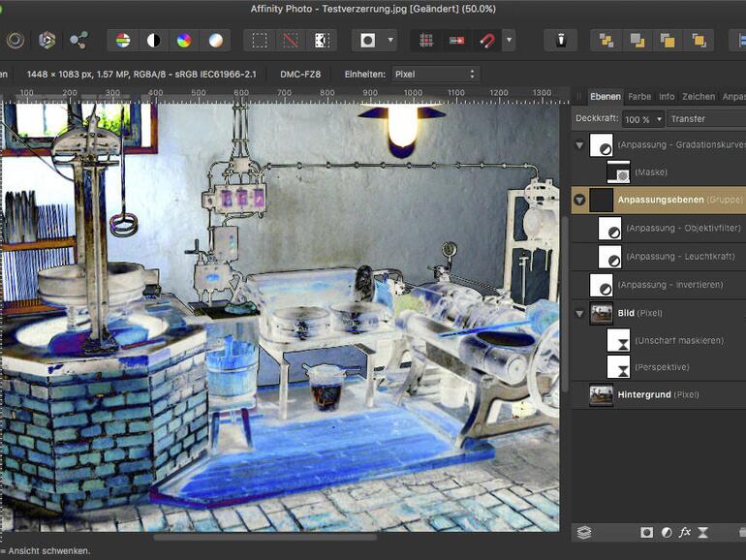The image size is (746, 560).
Task: Click the rectangular marquee selection icon
Action: click(260, 41)
